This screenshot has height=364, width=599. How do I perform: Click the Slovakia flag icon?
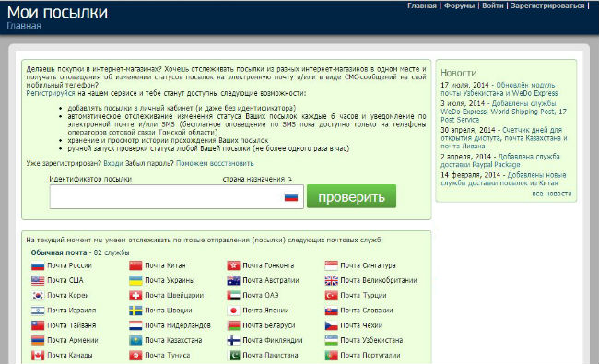(331, 311)
